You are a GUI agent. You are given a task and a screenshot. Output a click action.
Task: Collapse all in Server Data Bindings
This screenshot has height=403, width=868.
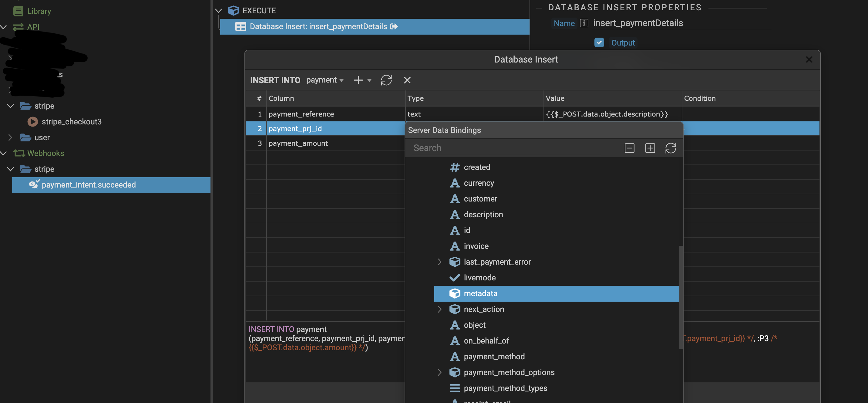coord(629,148)
